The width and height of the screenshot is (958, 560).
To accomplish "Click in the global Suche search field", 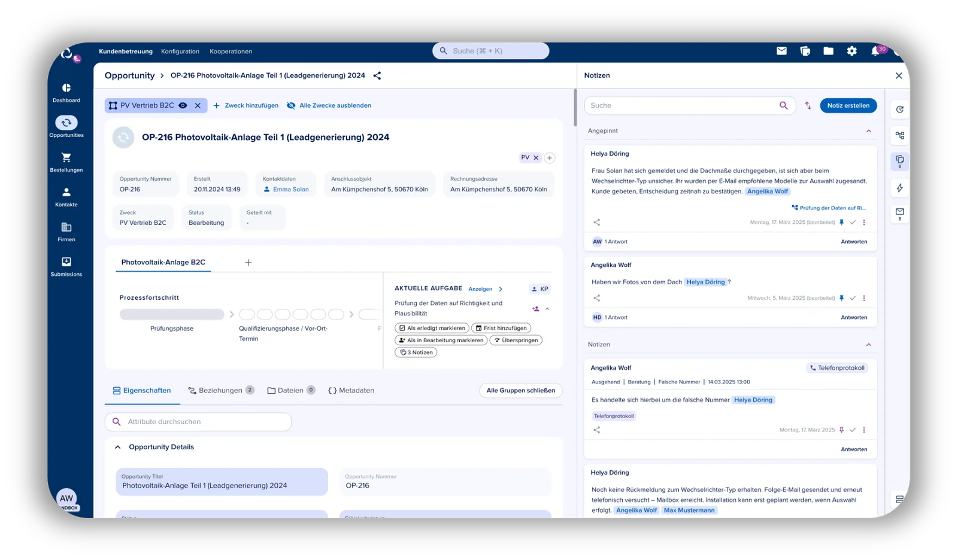I will [490, 51].
